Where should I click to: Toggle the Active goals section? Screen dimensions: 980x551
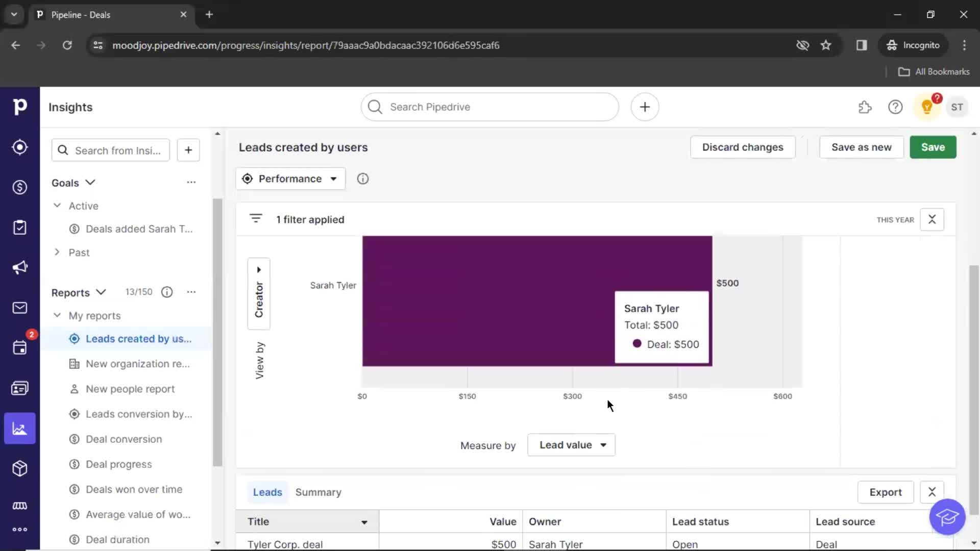(57, 205)
